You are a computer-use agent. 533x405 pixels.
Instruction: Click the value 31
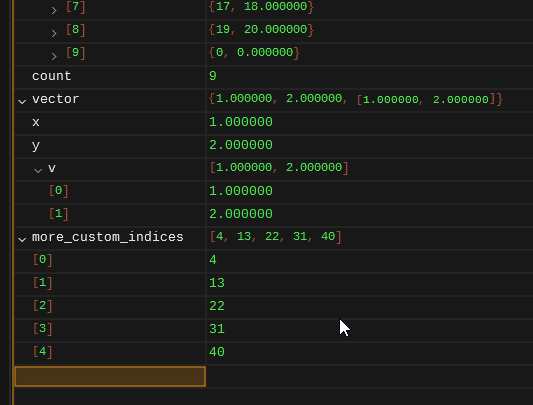tap(217, 329)
